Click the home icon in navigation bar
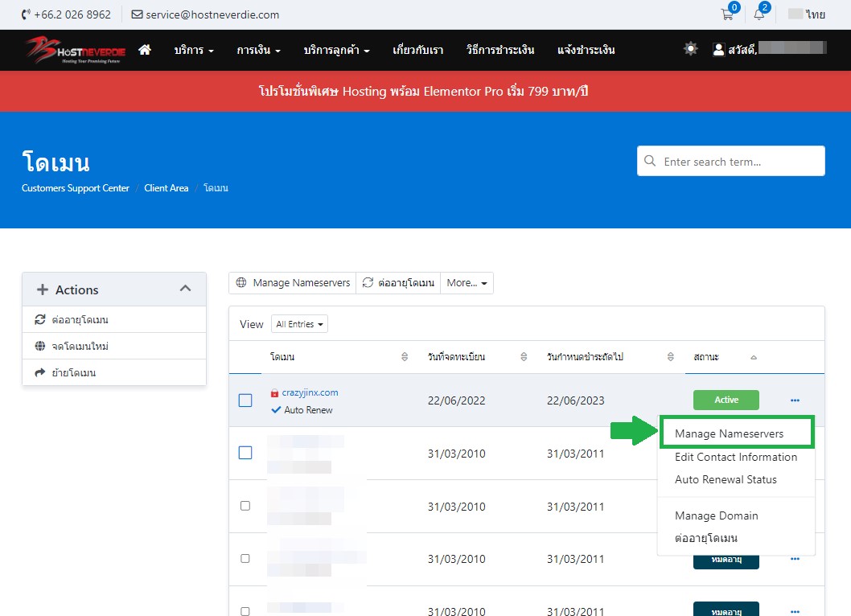851x616 pixels. (145, 50)
